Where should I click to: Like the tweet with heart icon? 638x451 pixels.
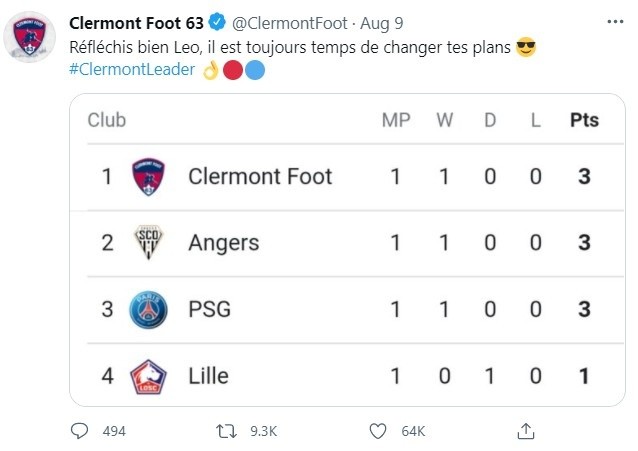point(378,431)
